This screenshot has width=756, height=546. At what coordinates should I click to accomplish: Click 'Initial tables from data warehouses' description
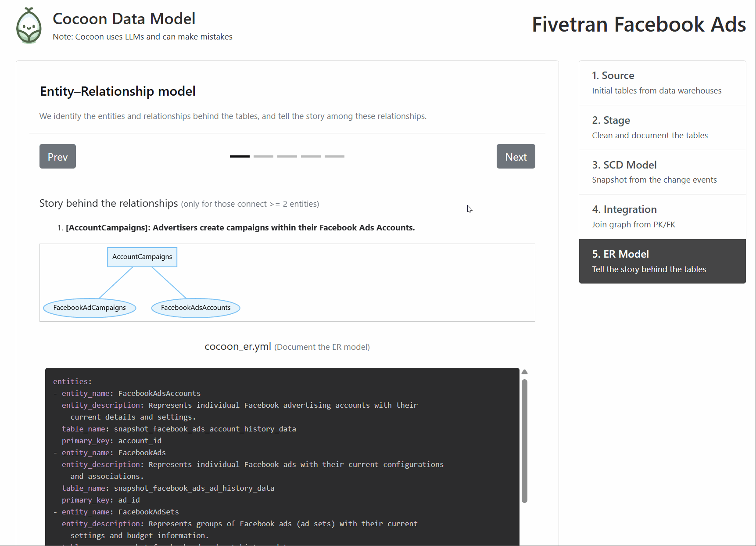(x=656, y=91)
